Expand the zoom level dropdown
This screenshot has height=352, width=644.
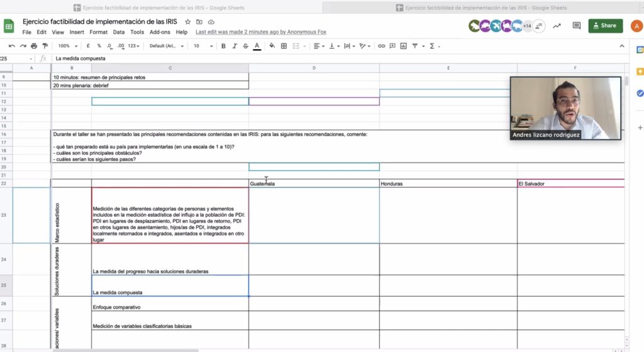point(68,46)
